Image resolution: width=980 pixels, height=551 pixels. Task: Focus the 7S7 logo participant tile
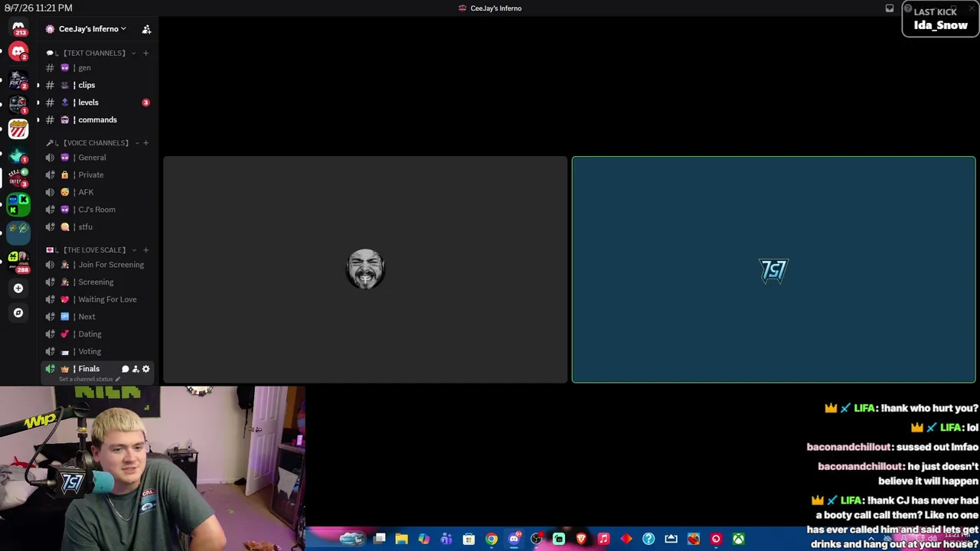(773, 269)
